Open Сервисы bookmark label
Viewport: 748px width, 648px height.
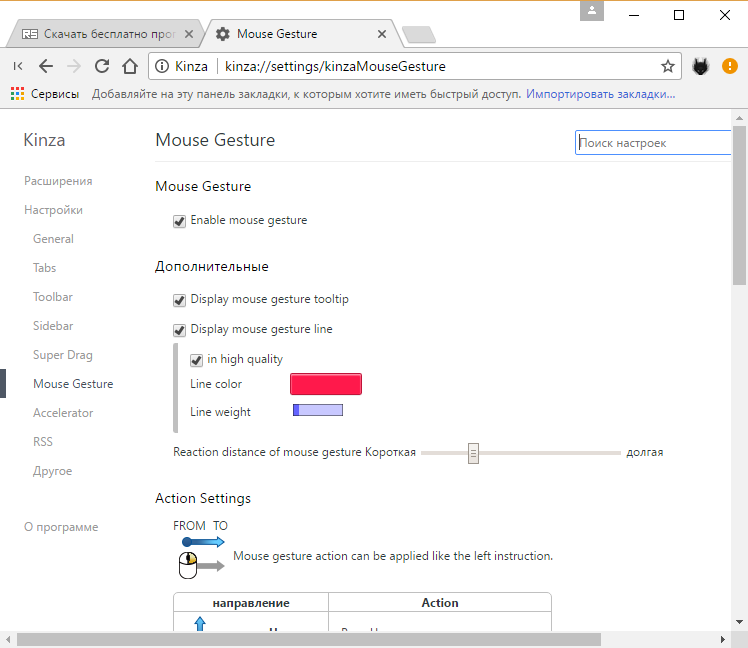click(x=55, y=94)
